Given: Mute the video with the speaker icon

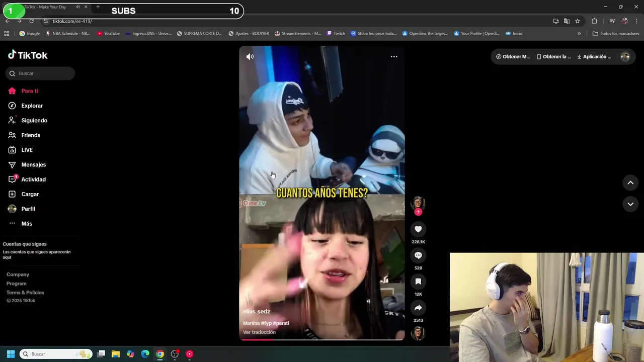Looking at the screenshot, I should point(250,57).
